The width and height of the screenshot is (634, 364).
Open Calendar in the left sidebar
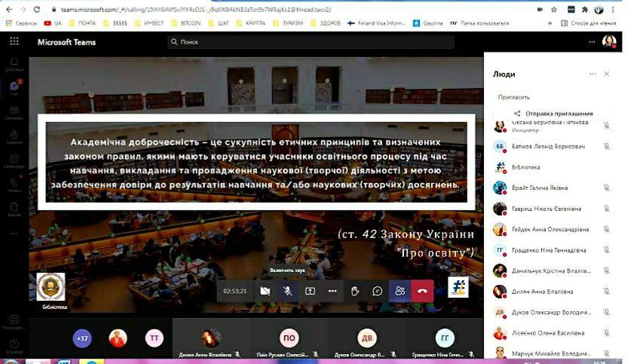14,161
